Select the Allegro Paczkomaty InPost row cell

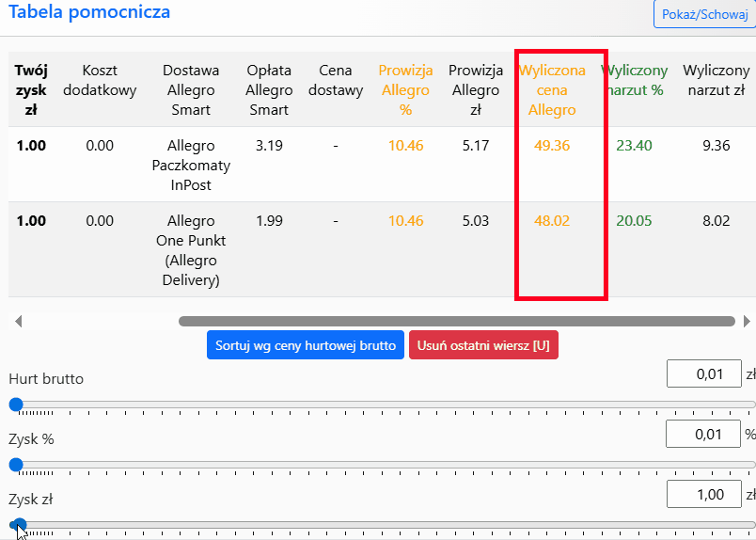[x=191, y=166]
